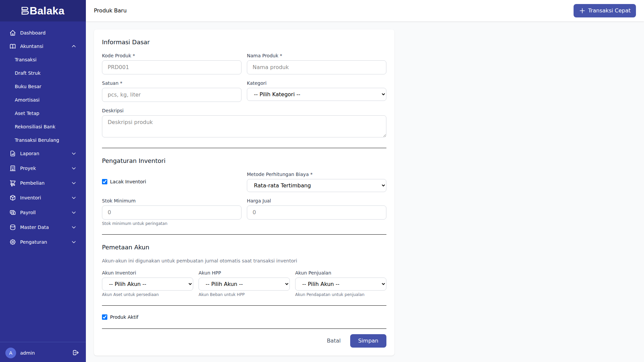Click the Laporan report icon
The image size is (644, 362).
coord(13,154)
